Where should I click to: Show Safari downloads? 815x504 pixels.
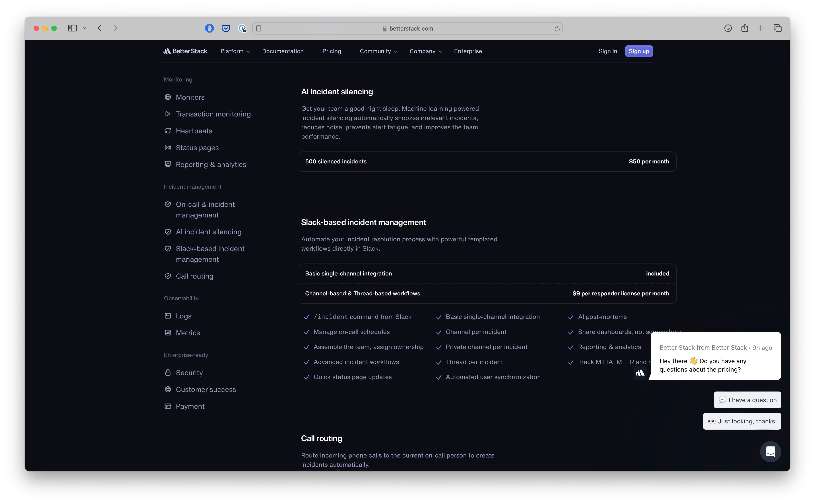point(728,28)
